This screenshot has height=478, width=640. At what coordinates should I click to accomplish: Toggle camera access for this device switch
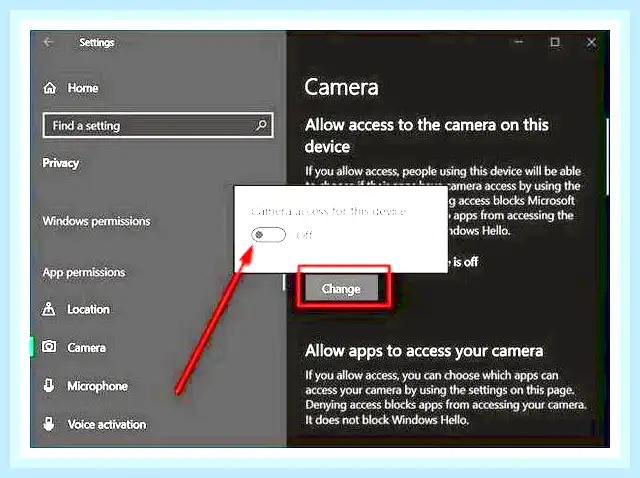click(268, 235)
